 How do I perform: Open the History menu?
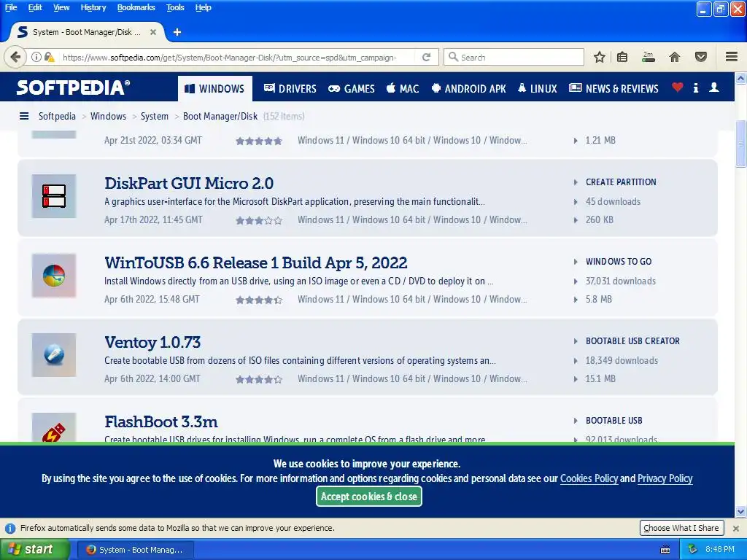tap(93, 7)
